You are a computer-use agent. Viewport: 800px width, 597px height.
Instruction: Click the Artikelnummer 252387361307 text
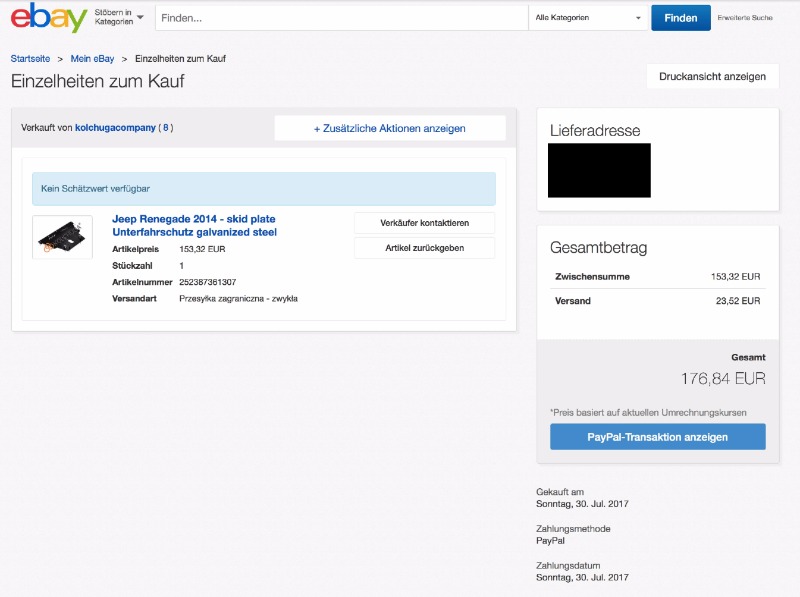point(207,282)
